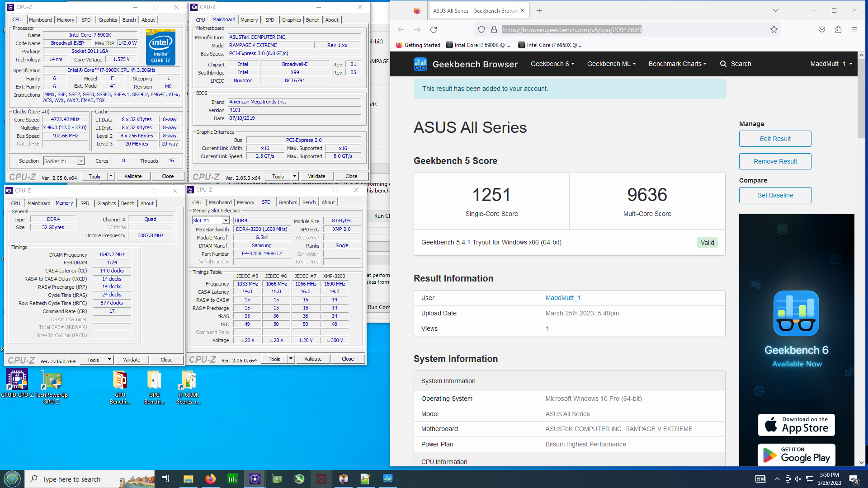Open File Explorer from the taskbar
868x488 pixels.
click(x=189, y=479)
